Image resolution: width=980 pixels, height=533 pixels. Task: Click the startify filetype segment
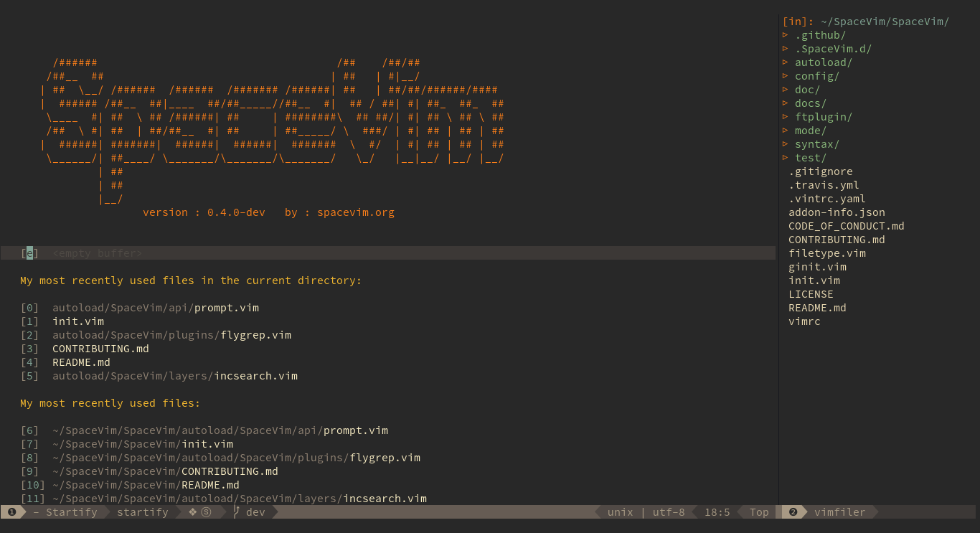(x=143, y=512)
